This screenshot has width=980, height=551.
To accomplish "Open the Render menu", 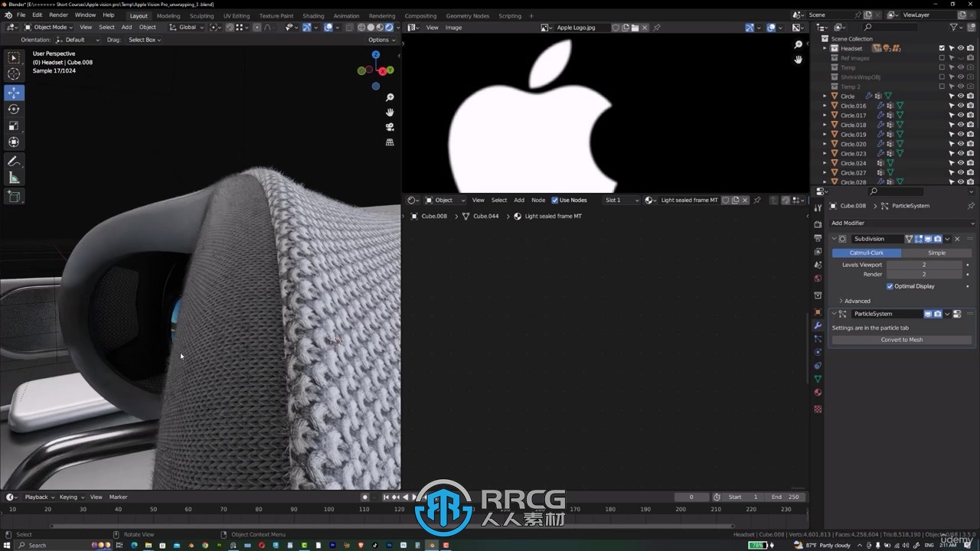I will [x=58, y=15].
